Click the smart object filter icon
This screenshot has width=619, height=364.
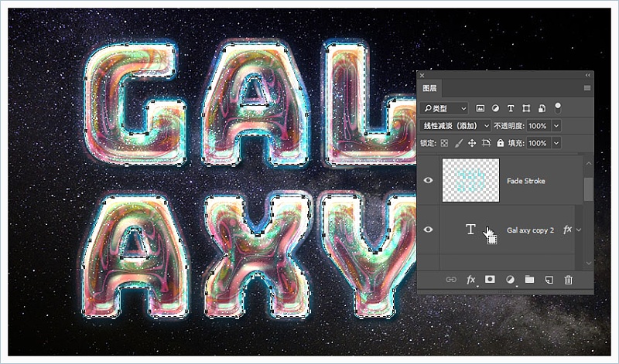(542, 108)
